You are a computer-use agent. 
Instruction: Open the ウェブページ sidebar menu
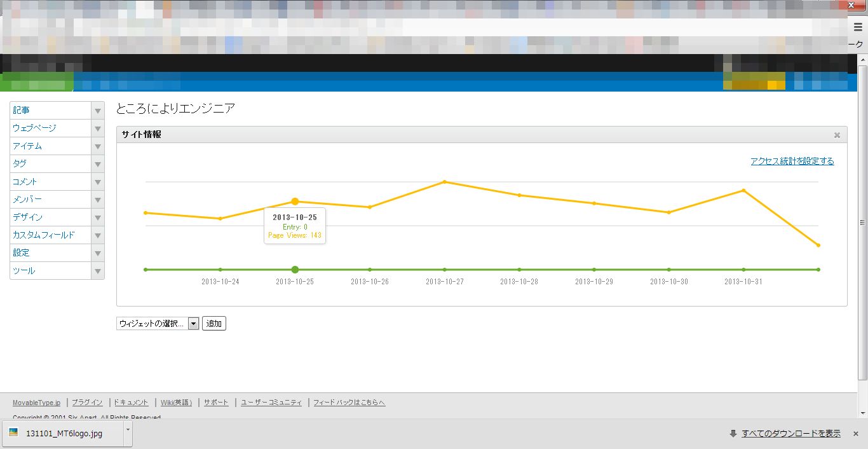click(x=51, y=128)
